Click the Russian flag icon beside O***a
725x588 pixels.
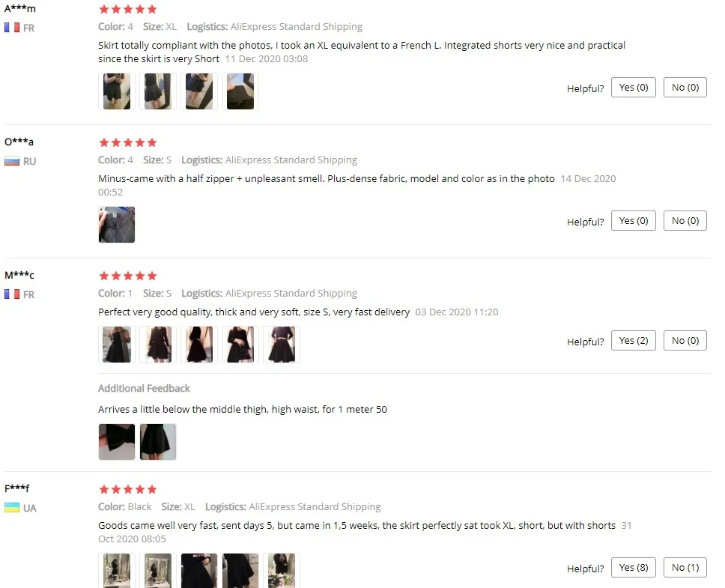[12, 161]
